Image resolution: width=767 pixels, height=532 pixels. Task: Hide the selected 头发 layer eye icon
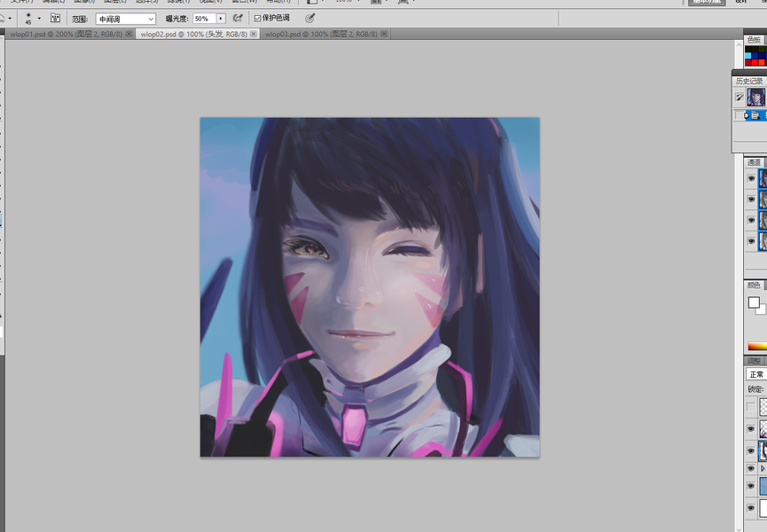coord(751,450)
